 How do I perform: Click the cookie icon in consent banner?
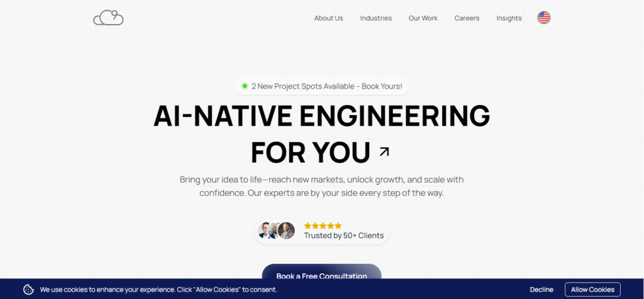(28, 290)
